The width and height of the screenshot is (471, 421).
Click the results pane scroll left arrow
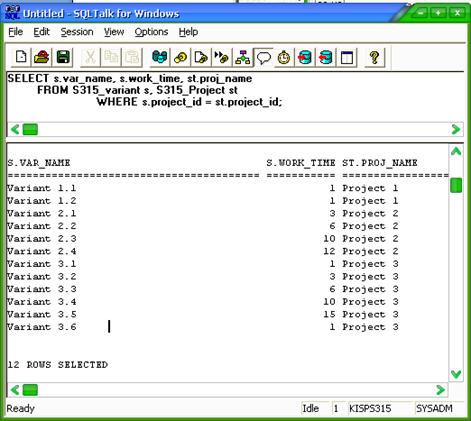point(15,390)
